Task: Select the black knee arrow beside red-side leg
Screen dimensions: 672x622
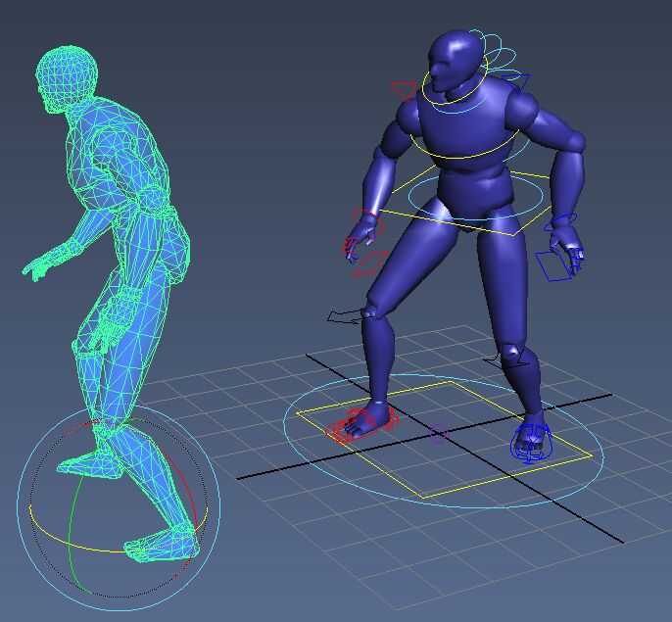Action: [x=345, y=317]
